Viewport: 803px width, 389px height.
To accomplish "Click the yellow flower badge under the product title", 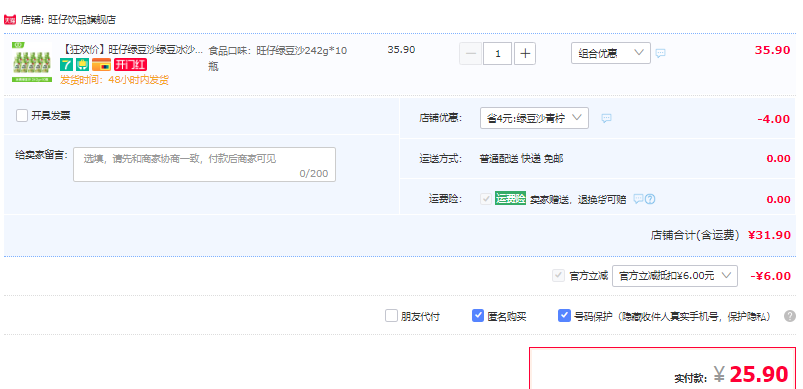I will [x=82, y=64].
